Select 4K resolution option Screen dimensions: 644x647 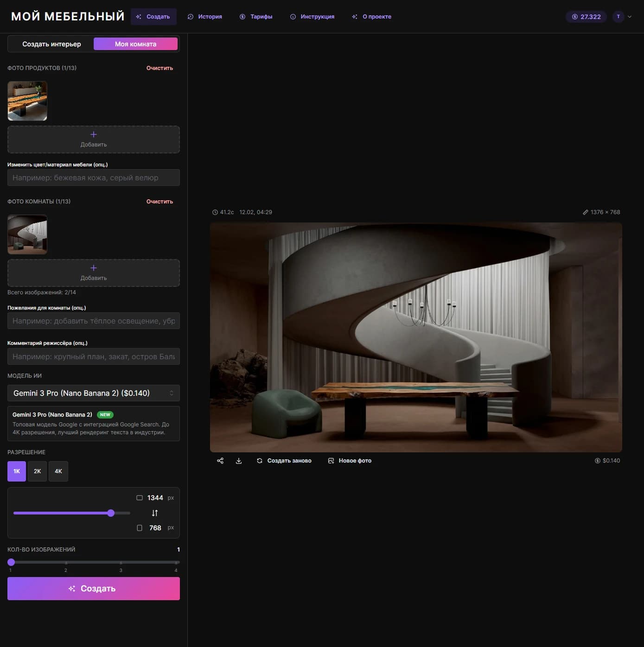(x=58, y=471)
